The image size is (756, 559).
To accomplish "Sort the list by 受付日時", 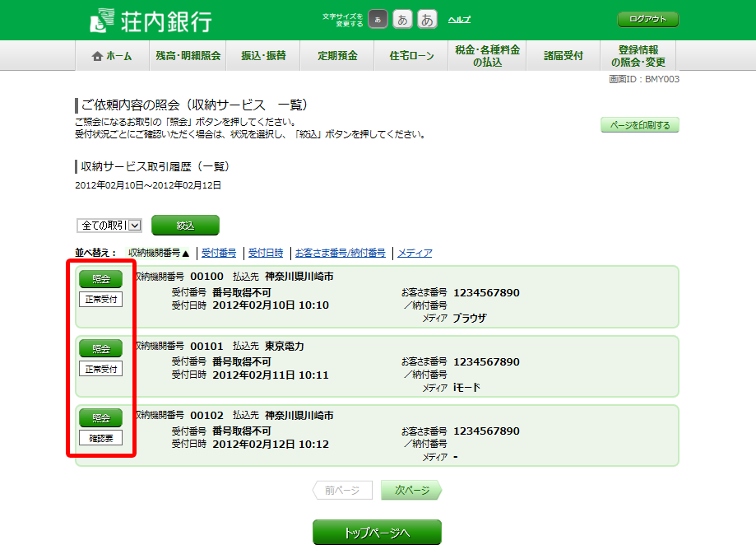I will click(266, 254).
